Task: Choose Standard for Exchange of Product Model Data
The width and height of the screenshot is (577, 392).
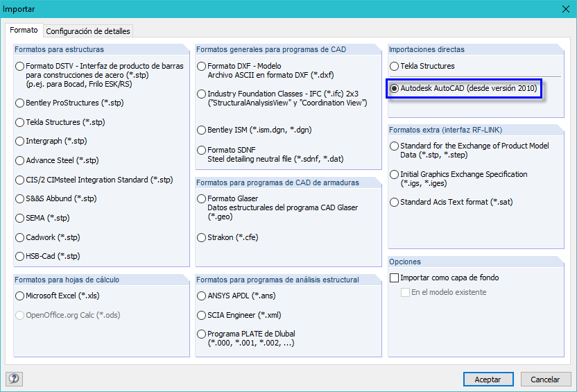Action: tap(394, 146)
